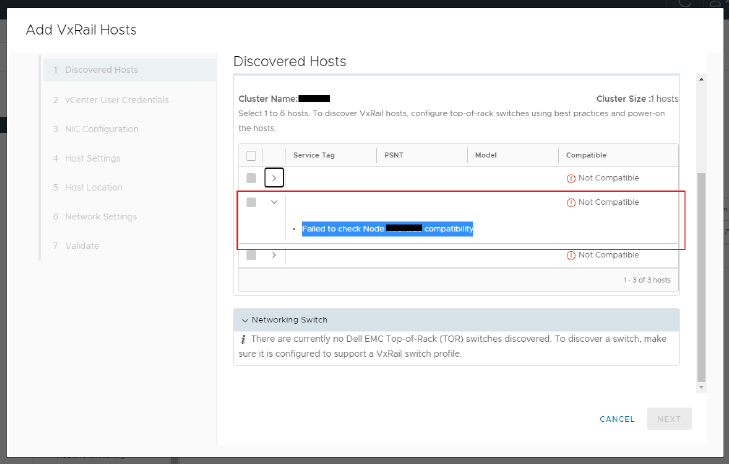730x464 pixels.
Task: Toggle the checkbox of first host row
Action: pyautogui.click(x=251, y=178)
